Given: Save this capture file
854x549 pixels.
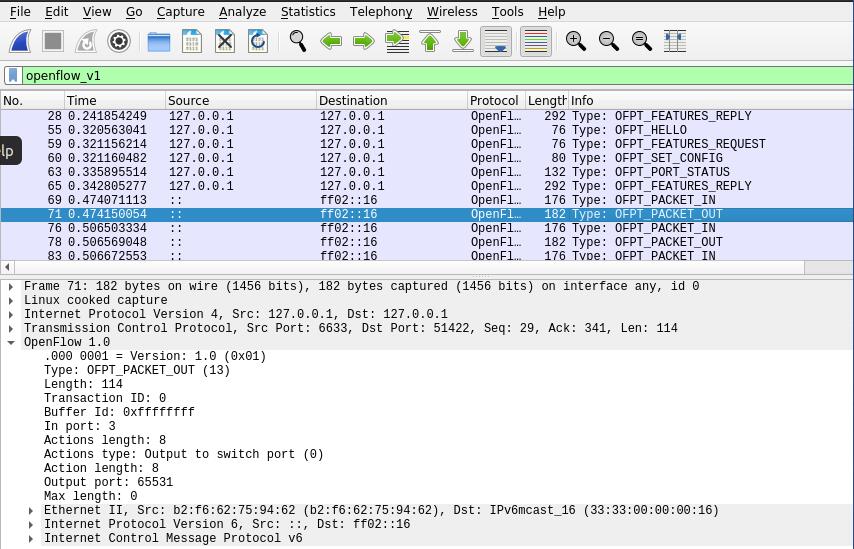Looking at the screenshot, I should (192, 41).
